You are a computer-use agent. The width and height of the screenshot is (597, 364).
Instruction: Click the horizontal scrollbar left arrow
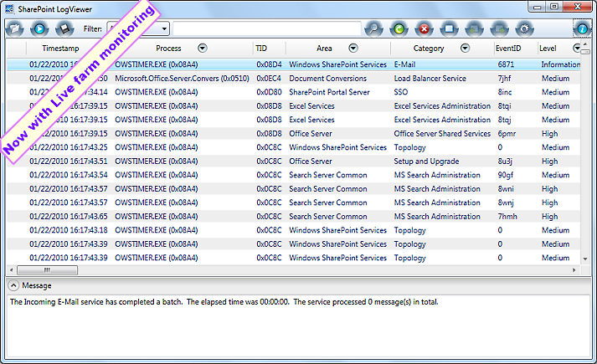tap(12, 270)
